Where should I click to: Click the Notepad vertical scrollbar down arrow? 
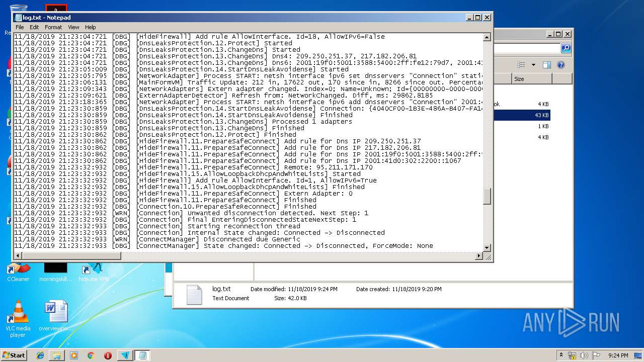pyautogui.click(x=487, y=247)
